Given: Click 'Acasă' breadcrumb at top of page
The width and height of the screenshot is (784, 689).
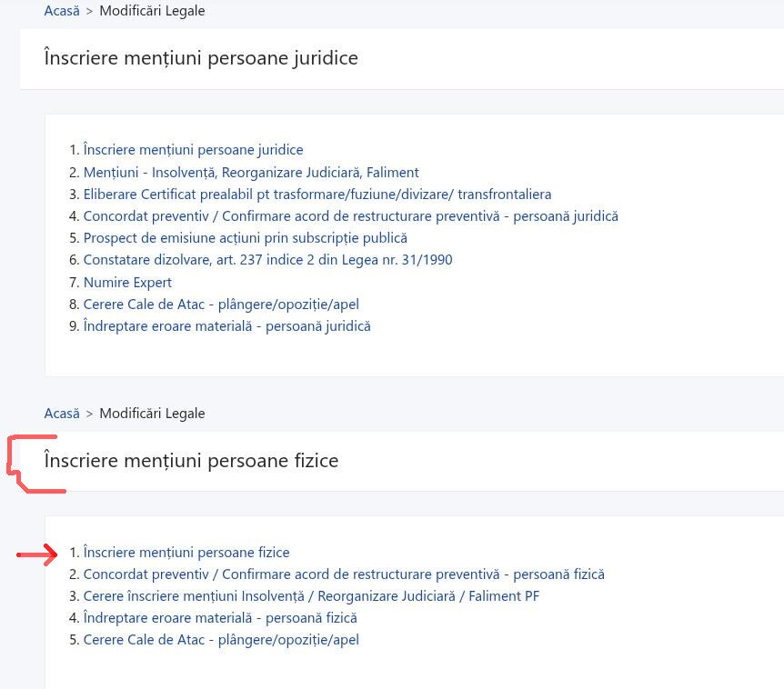Looking at the screenshot, I should point(62,12).
